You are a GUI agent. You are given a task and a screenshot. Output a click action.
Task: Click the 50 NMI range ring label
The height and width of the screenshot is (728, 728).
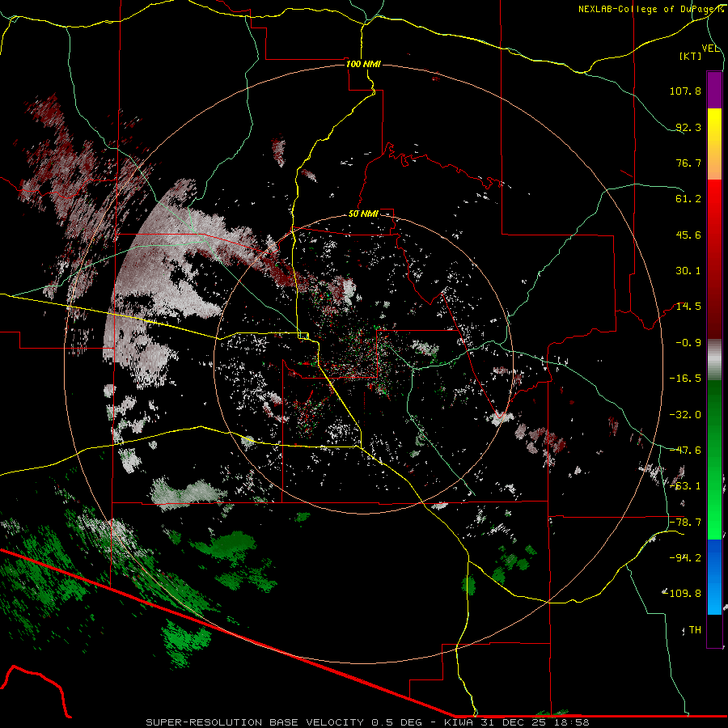pos(363,214)
